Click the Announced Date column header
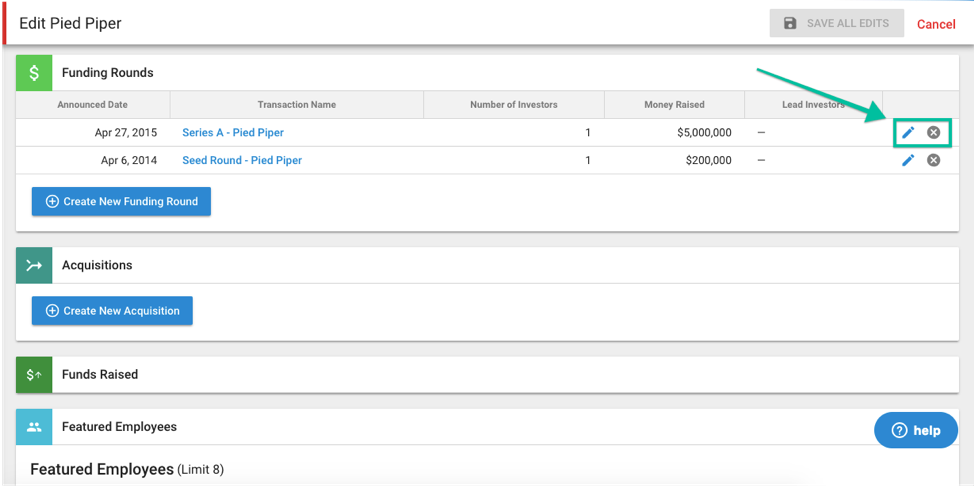Screen dimensions: 974x495 93,104
